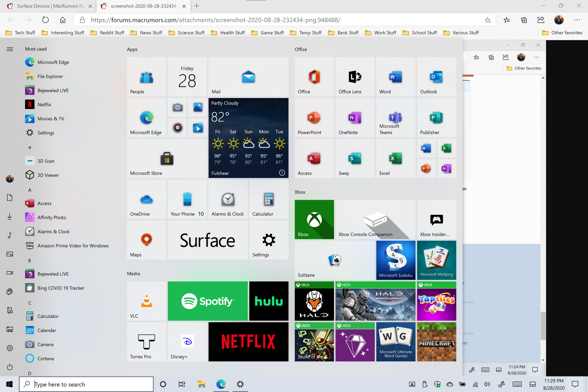Click the Power button in Start sidebar
Viewport: 588px width, 392px height.
pos(10,367)
